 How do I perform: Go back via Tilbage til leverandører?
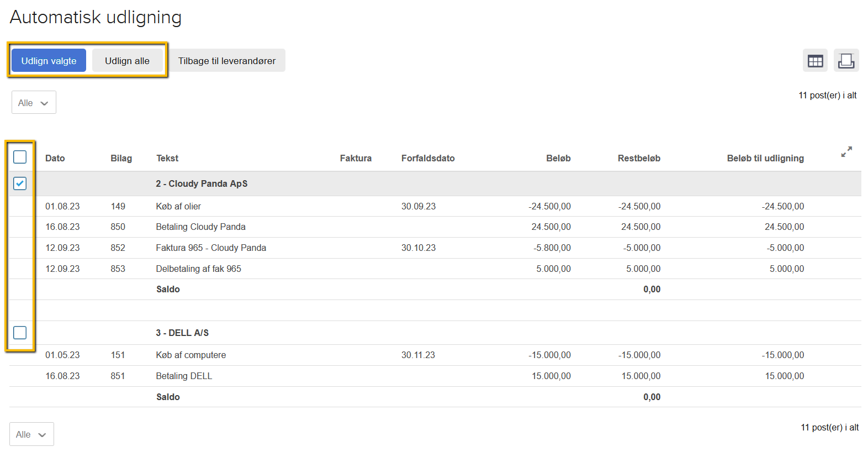[226, 61]
